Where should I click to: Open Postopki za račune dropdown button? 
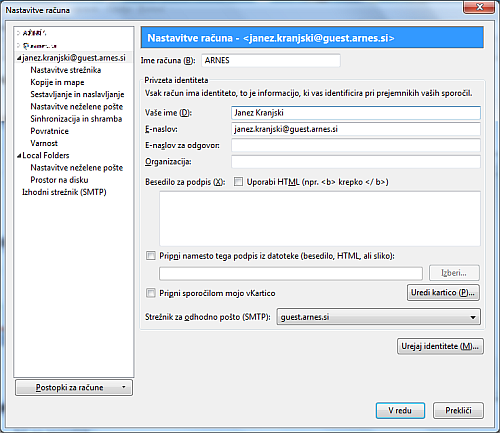coord(74,387)
